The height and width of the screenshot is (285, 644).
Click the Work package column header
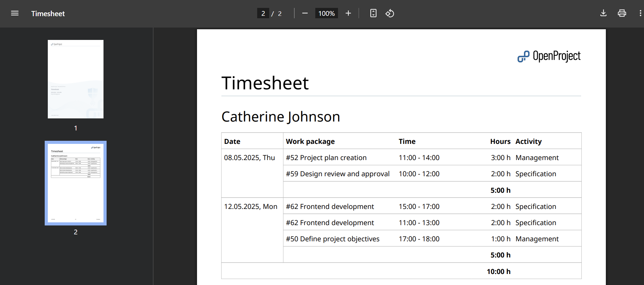[x=310, y=141]
